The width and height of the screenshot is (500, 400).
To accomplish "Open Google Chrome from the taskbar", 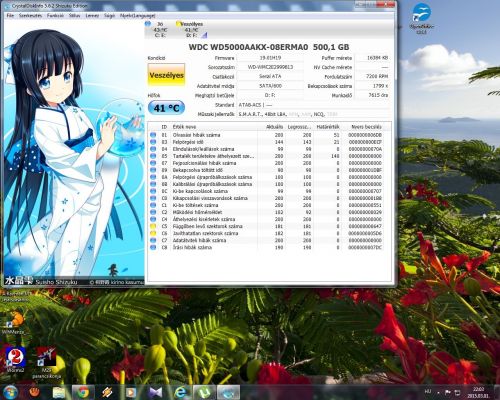I will (83, 392).
